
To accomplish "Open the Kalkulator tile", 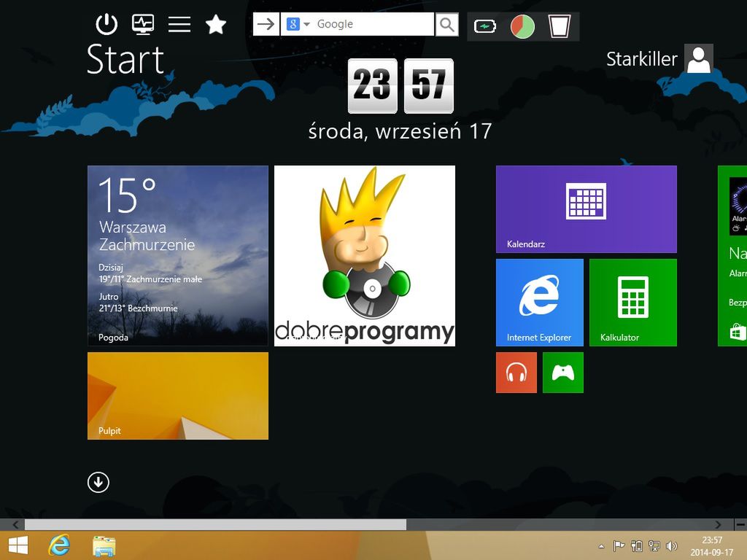I will tap(632, 303).
